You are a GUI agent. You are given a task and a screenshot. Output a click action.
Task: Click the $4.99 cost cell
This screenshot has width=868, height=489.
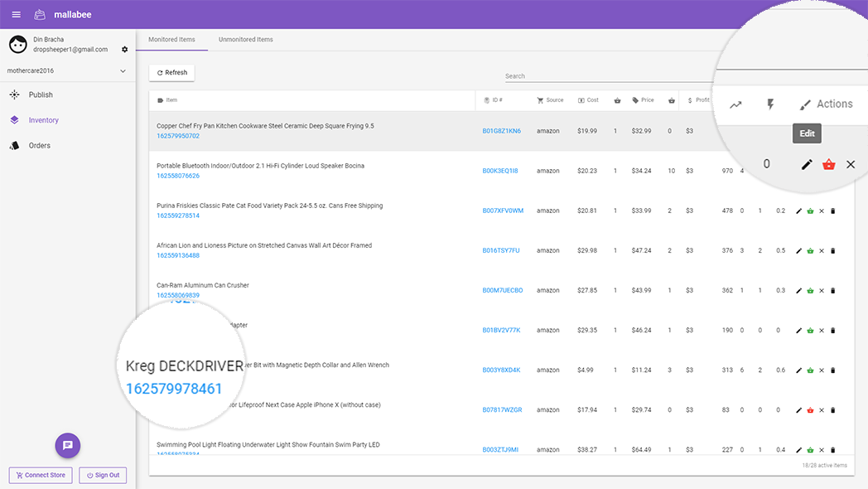pos(585,370)
